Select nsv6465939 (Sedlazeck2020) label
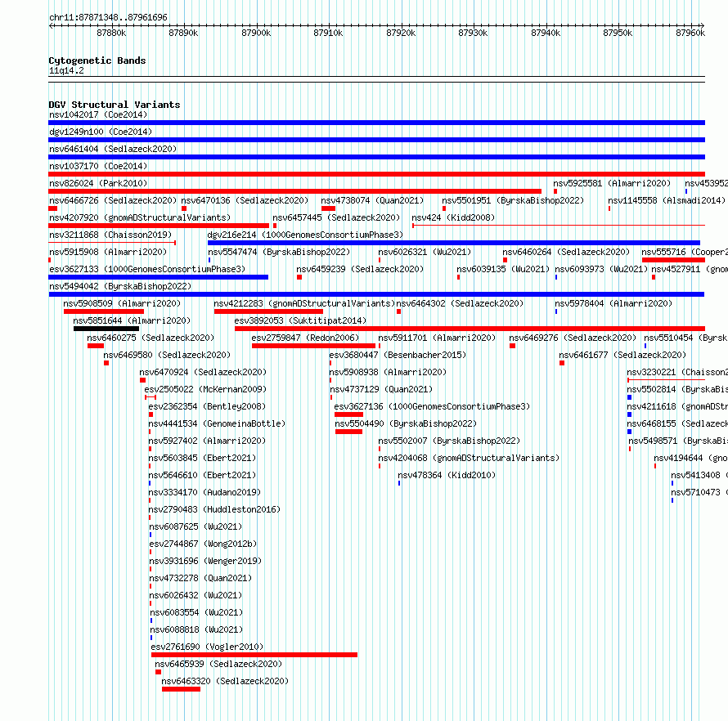 coord(218,664)
